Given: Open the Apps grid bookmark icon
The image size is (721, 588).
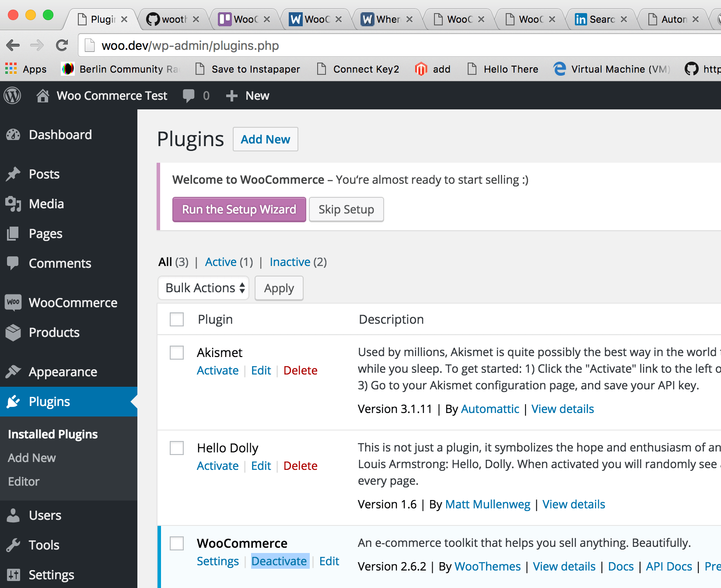Looking at the screenshot, I should (x=11, y=69).
